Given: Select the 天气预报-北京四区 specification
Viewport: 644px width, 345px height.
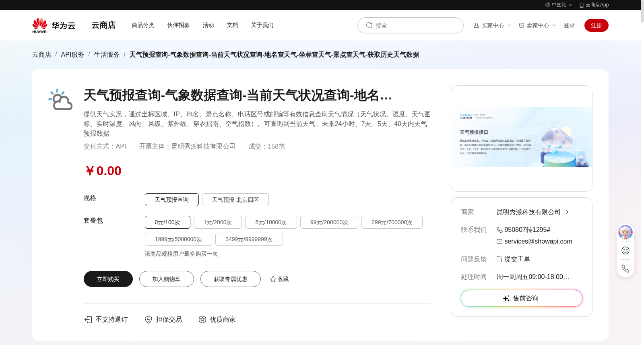Looking at the screenshot, I should 235,200.
